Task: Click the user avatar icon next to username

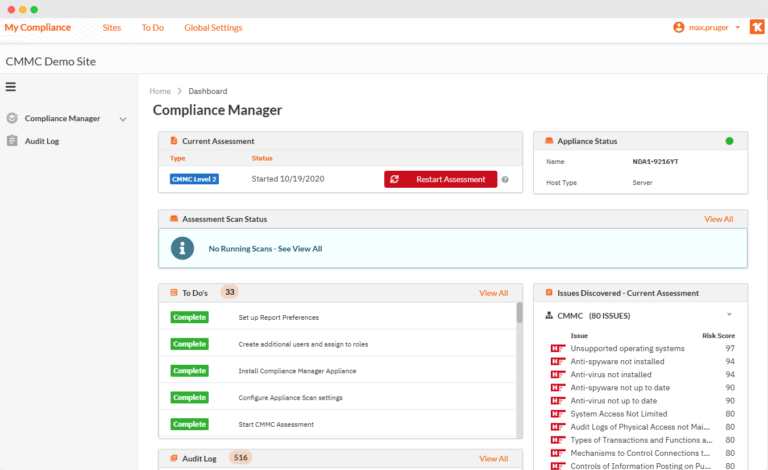Action: coord(678,27)
